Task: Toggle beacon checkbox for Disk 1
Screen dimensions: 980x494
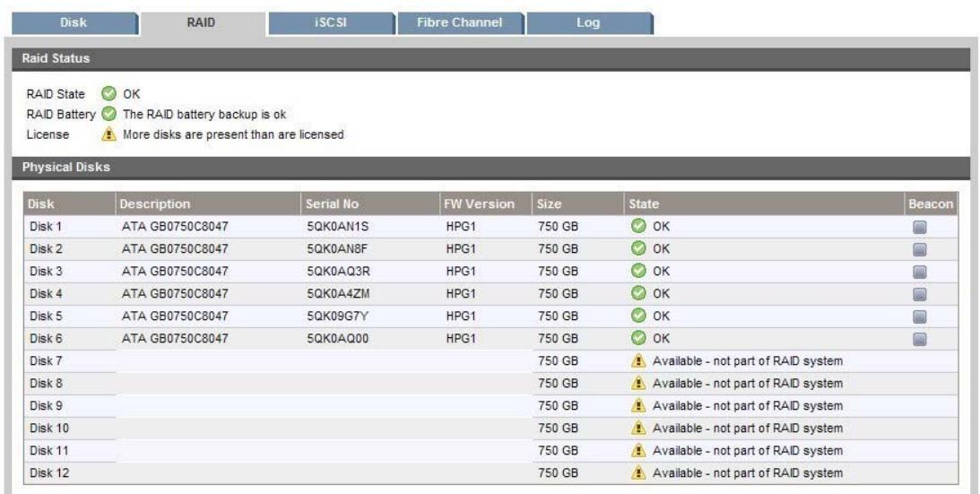Action: tap(919, 227)
